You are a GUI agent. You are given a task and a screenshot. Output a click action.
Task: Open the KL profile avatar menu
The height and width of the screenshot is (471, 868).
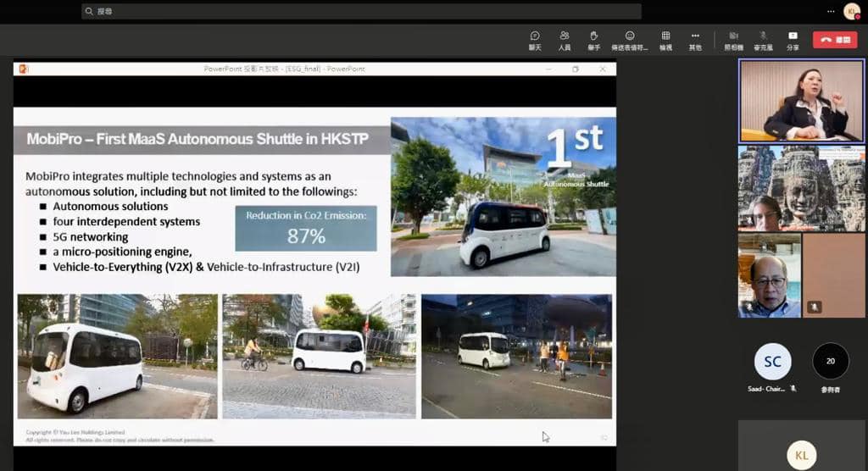tap(851, 11)
